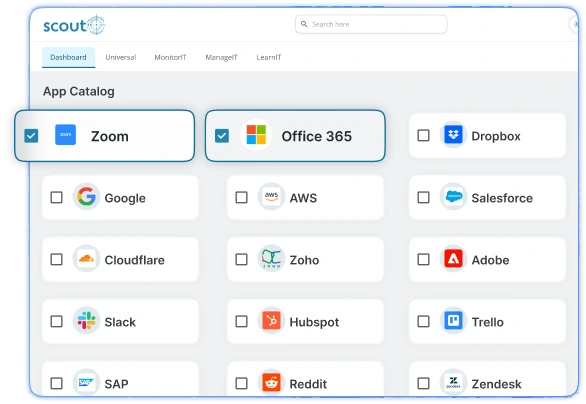Click the Dropbox label text
Image resolution: width=586 pixels, height=404 pixels.
point(496,136)
